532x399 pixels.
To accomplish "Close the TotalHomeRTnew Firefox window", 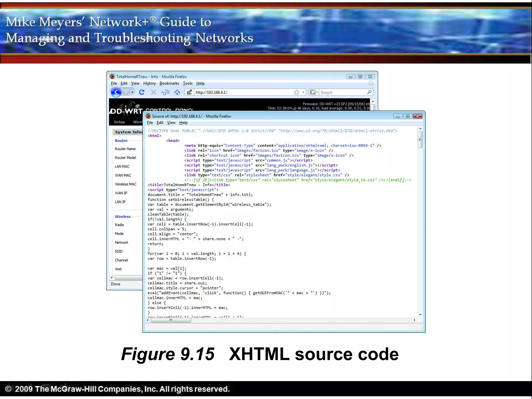I will coord(370,77).
